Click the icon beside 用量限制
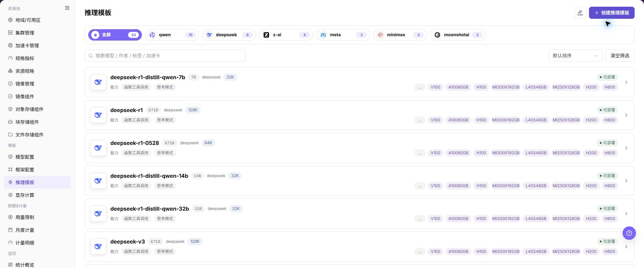644x268 pixels. click(x=10, y=217)
